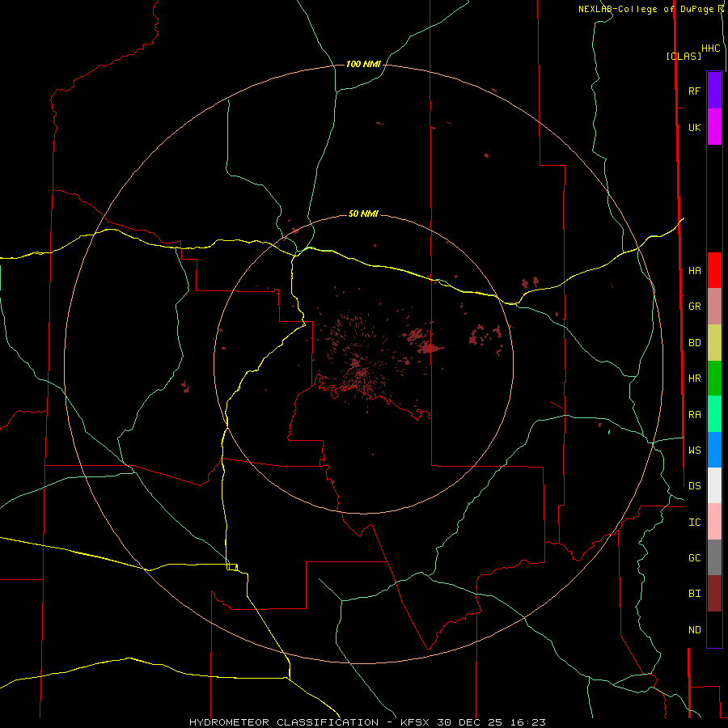Click the "IC" legend label
Viewport: 728px width, 728px height.
tap(694, 523)
